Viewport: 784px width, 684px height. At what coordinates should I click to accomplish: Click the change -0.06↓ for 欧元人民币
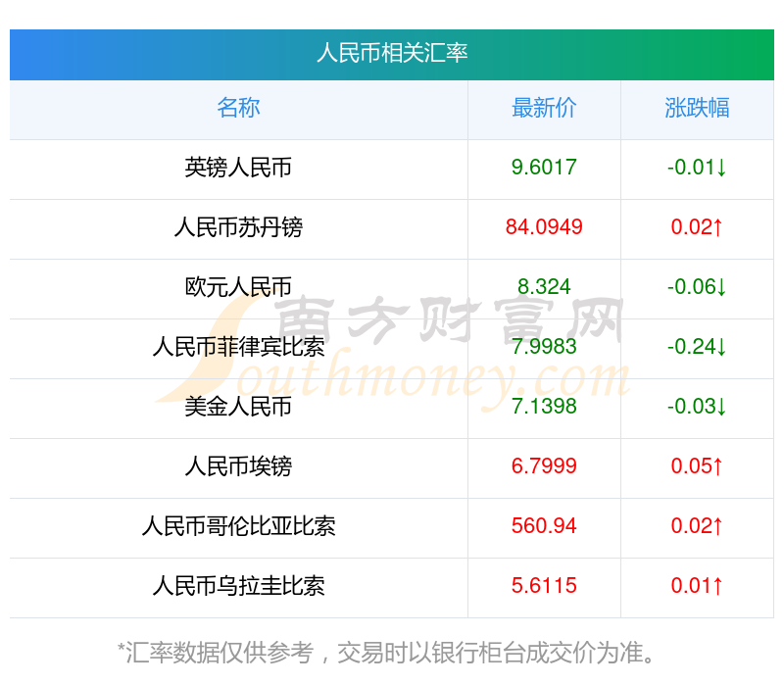coord(697,287)
